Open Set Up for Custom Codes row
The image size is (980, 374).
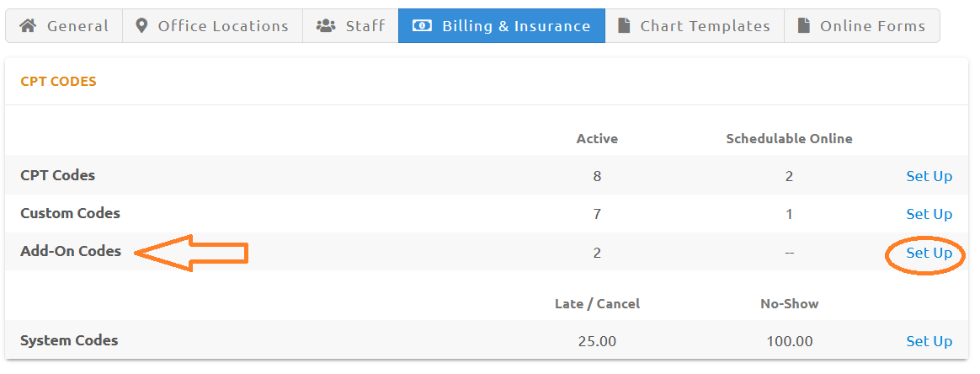tap(929, 215)
